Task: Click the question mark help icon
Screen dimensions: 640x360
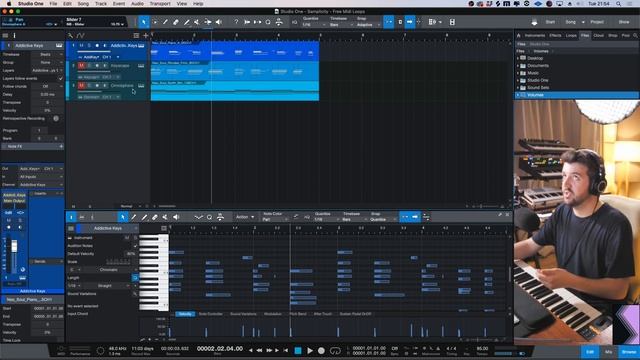Action: pyautogui.click(x=236, y=22)
